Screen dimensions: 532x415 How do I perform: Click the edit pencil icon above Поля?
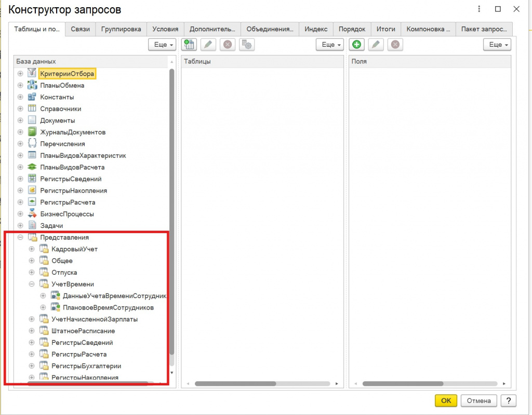click(x=376, y=45)
